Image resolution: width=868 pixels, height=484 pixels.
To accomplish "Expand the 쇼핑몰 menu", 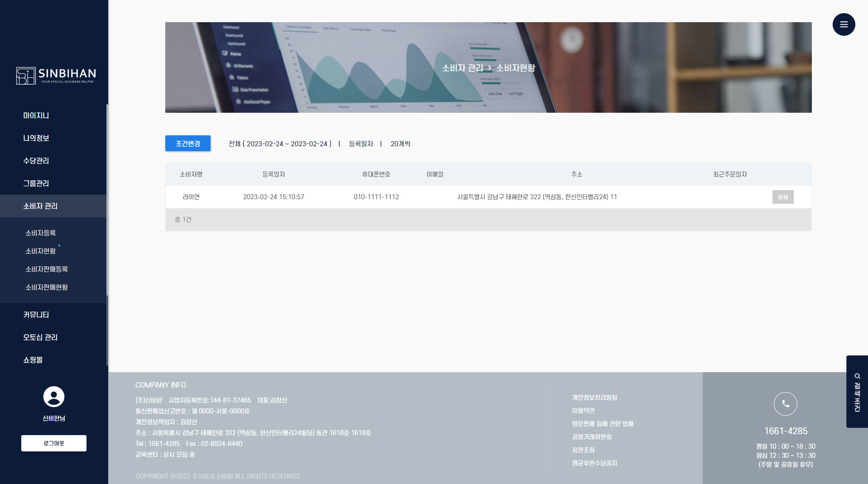I will click(x=33, y=360).
